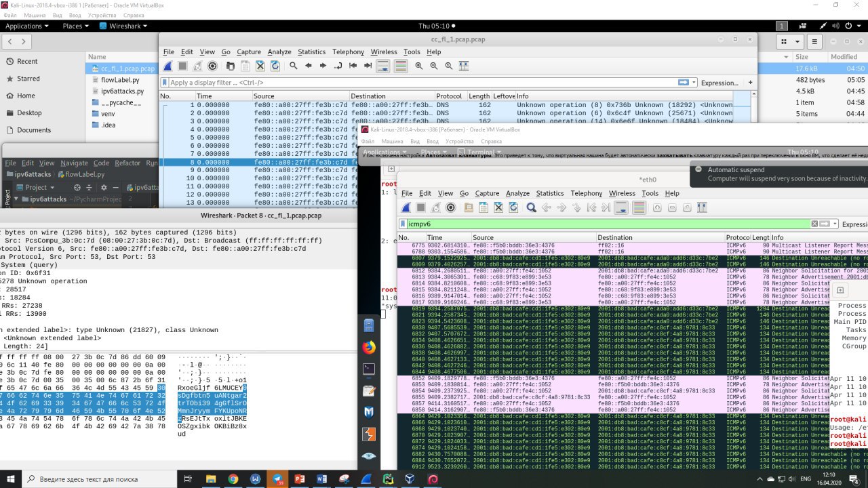Open Starred in Files sidebar
Screen dimensions: 868x488
click(x=28, y=79)
